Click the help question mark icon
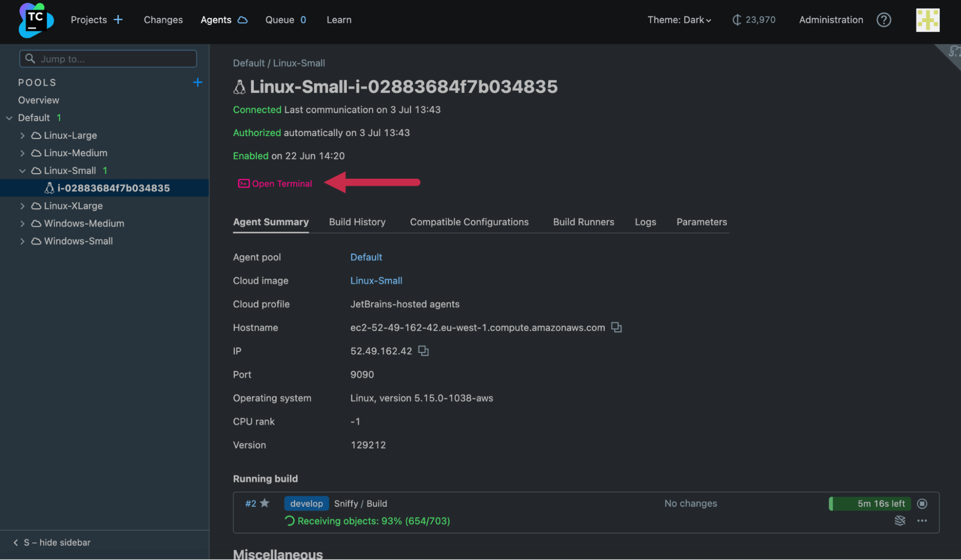Image resolution: width=961 pixels, height=560 pixels. 884,20
